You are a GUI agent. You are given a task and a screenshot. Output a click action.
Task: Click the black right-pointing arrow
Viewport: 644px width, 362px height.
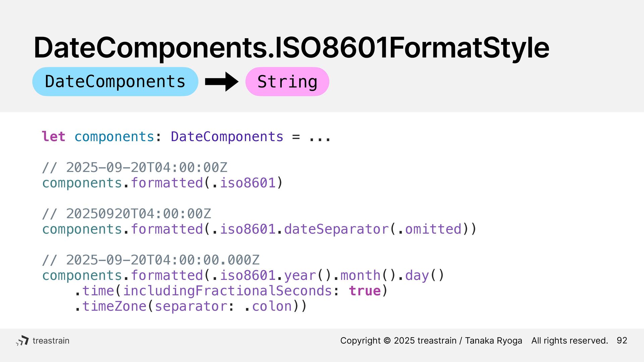(222, 81)
